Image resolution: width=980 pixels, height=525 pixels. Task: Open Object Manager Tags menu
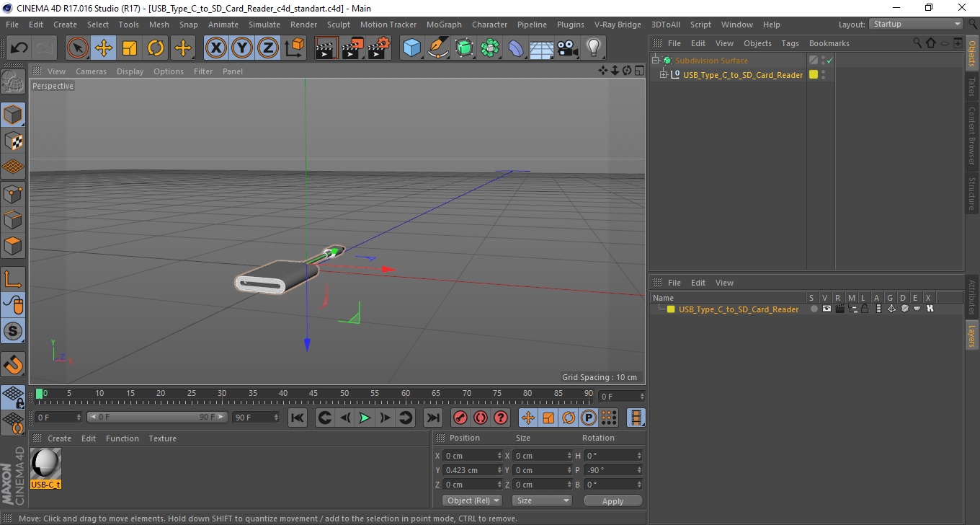click(790, 43)
